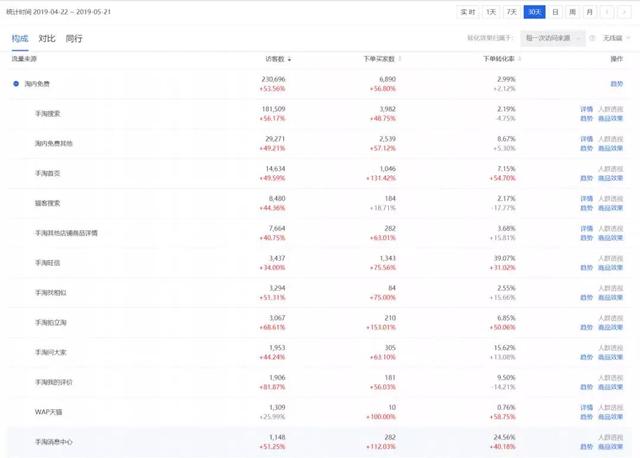Select the 30天 time range
Image resolution: width=640 pixels, height=458 pixels.
535,12
